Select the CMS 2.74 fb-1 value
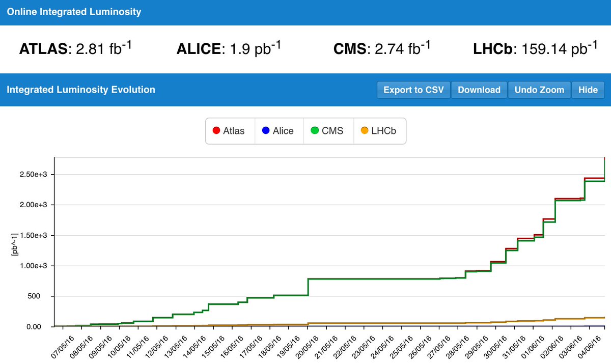Image resolution: width=611 pixels, height=364 pixels. pos(382,48)
